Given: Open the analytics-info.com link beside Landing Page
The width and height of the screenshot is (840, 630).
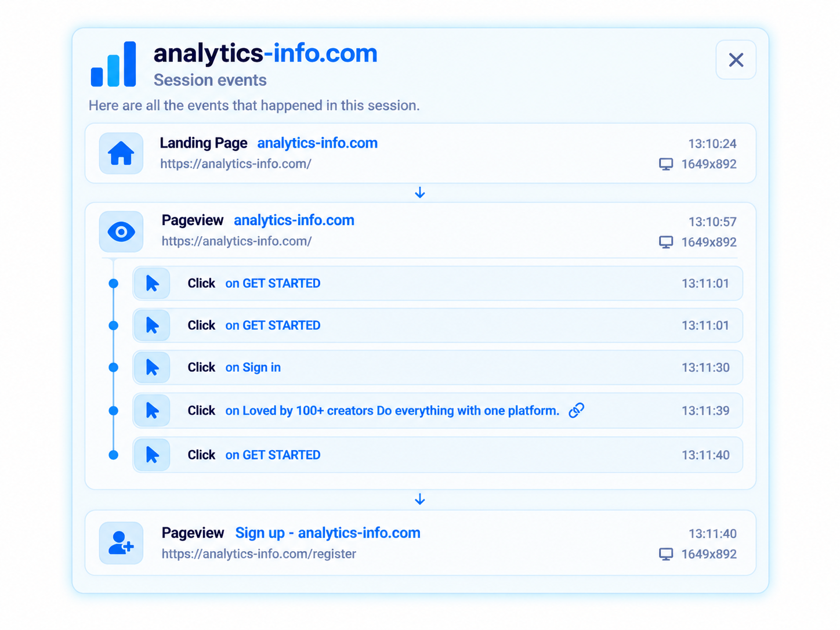Looking at the screenshot, I should coord(317,143).
